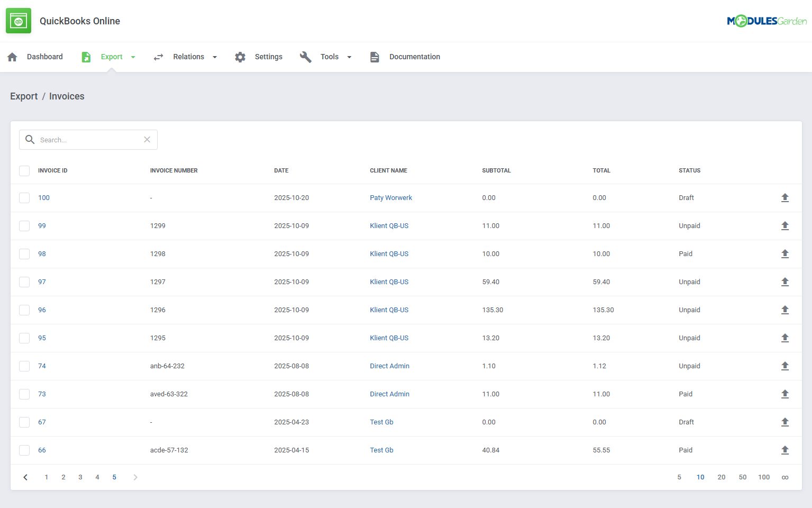Export invoice 98 with its upload icon
The height and width of the screenshot is (508, 812).
point(785,254)
